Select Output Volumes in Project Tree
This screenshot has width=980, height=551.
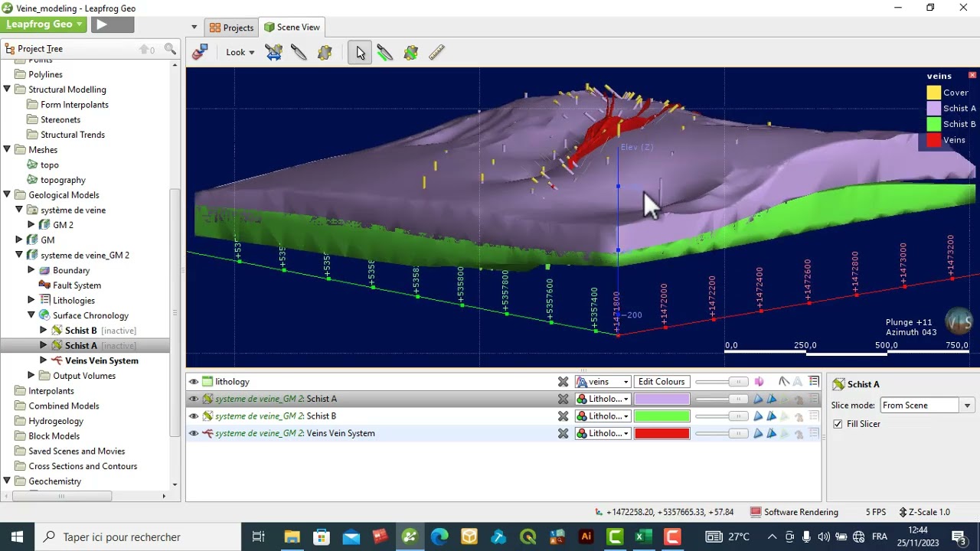(x=84, y=376)
